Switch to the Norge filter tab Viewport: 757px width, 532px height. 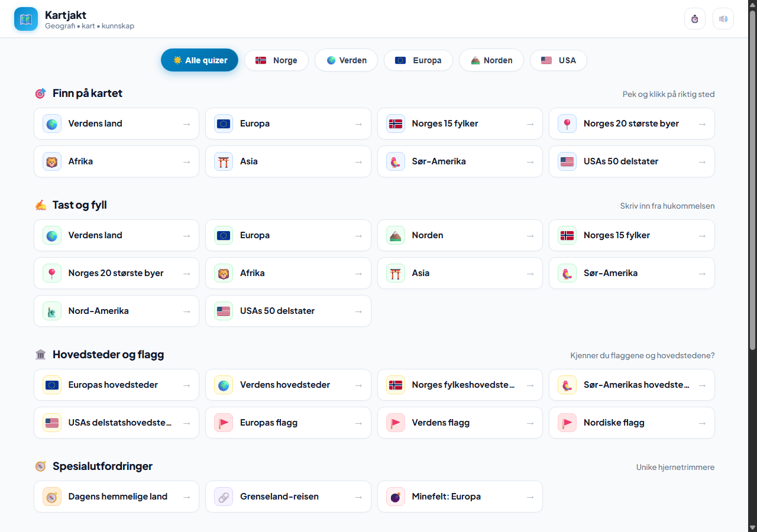(276, 60)
